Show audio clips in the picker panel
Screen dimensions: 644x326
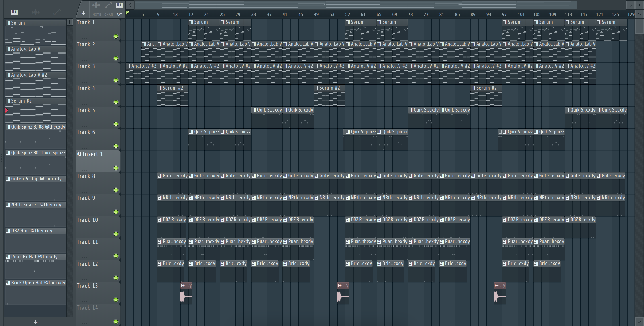pos(36,12)
